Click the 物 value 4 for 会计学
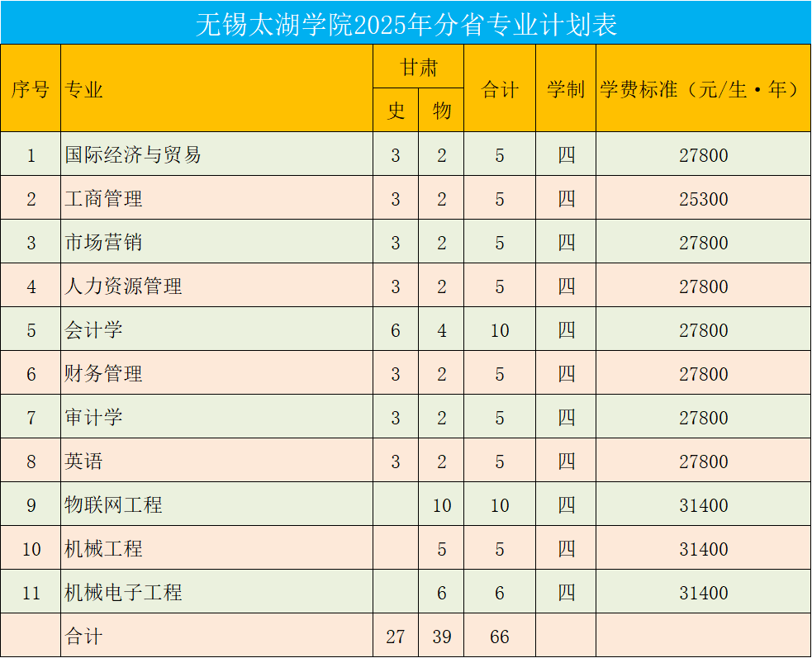Image resolution: width=812 pixels, height=658 pixels. pyautogui.click(x=441, y=330)
